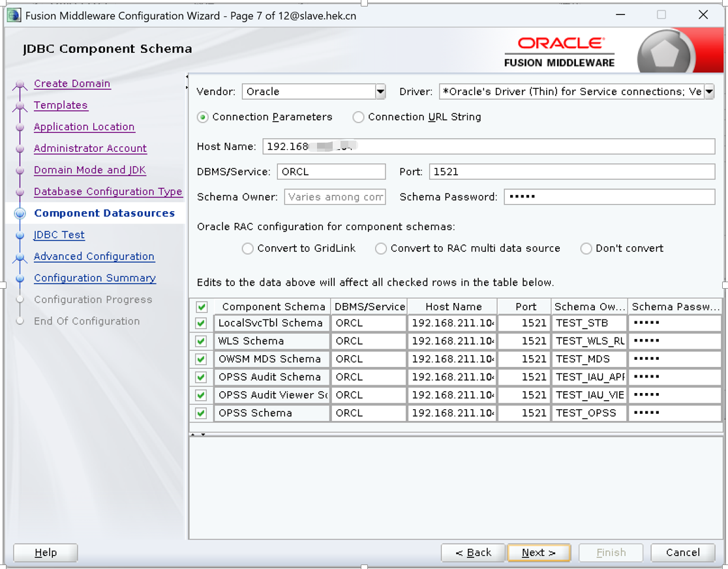Image resolution: width=728 pixels, height=569 pixels.
Task: Select Convert to GridLink option
Action: click(247, 248)
